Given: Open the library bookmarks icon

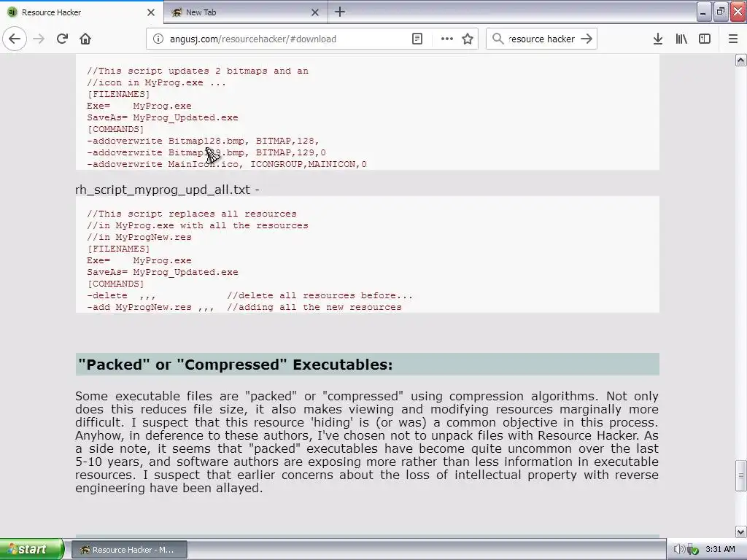Looking at the screenshot, I should click(681, 39).
